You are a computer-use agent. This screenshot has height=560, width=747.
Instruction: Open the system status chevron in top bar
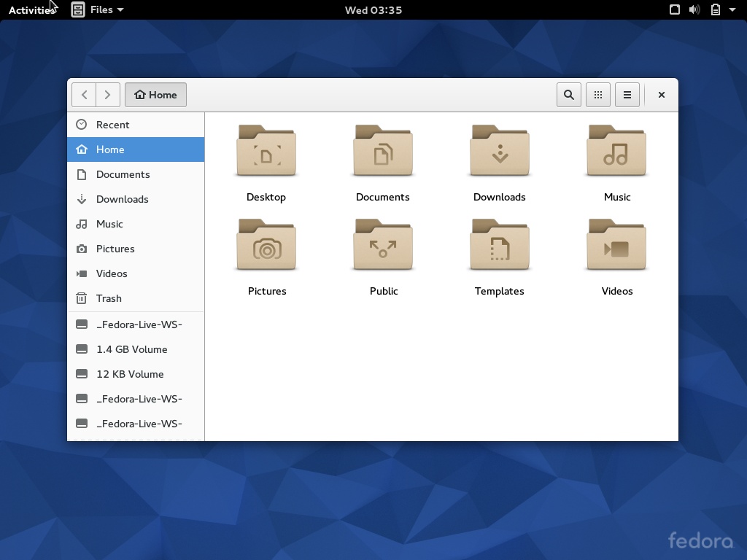[732, 9]
